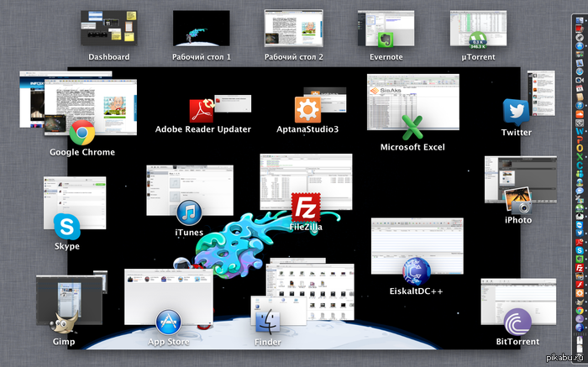The width and height of the screenshot is (588, 367).
Task: Switch to Twitter via its bird icon
Action: [x=516, y=112]
